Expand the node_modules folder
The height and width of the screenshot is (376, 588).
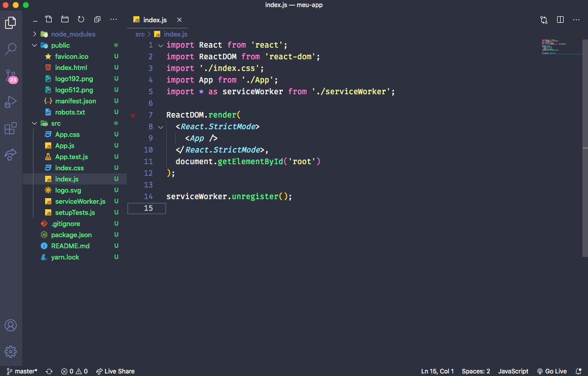[34, 34]
